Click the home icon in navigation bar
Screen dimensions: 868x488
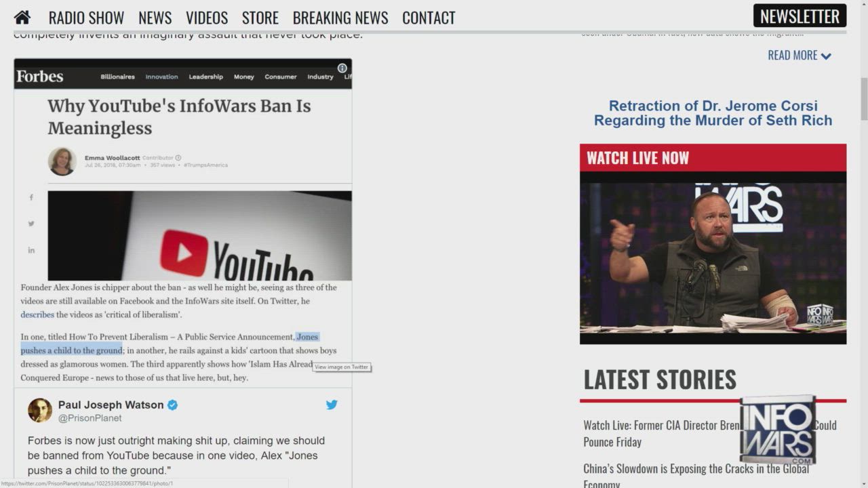click(22, 18)
